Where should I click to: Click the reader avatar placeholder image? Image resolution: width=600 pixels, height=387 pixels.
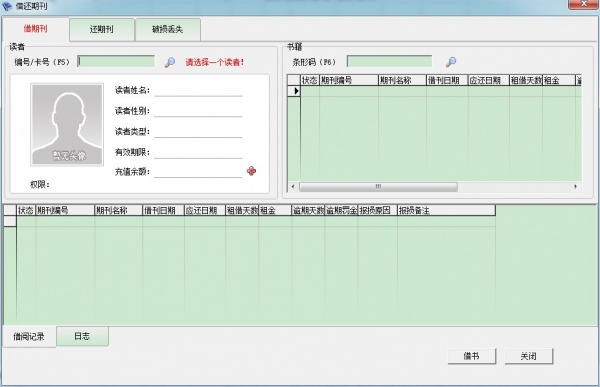coord(67,125)
